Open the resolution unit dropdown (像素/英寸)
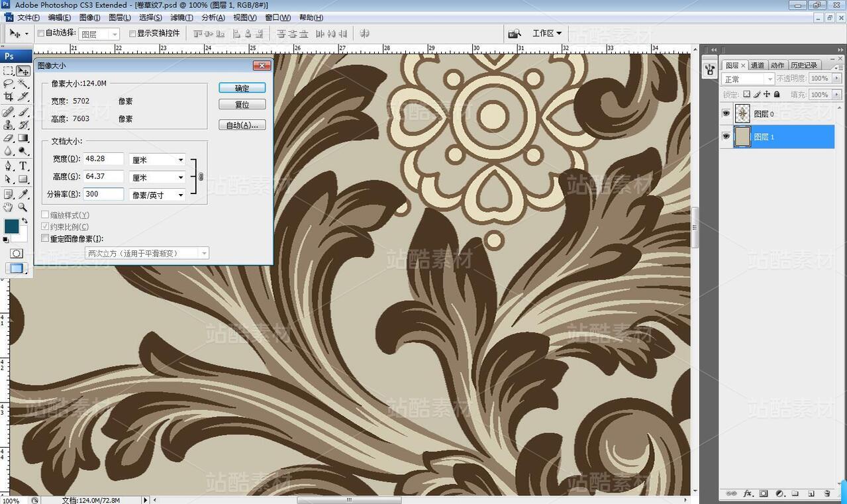Image resolution: width=847 pixels, height=504 pixels. [x=158, y=195]
